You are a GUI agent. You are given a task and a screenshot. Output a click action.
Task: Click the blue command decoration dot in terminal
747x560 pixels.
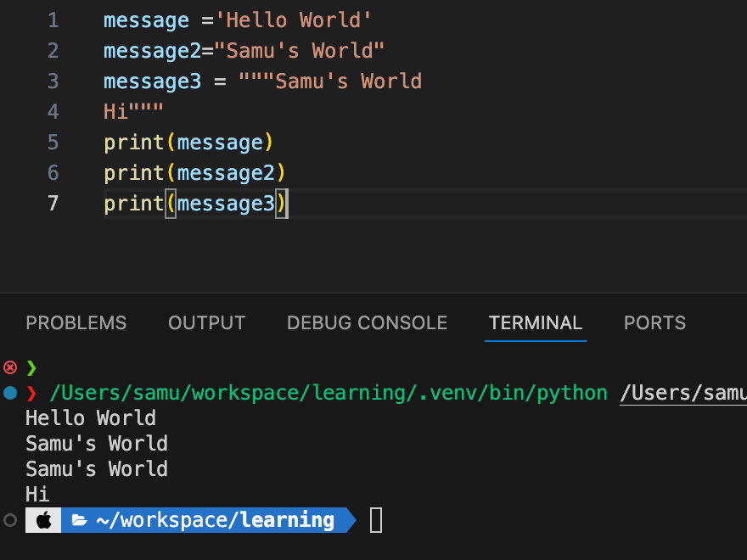(x=8, y=392)
